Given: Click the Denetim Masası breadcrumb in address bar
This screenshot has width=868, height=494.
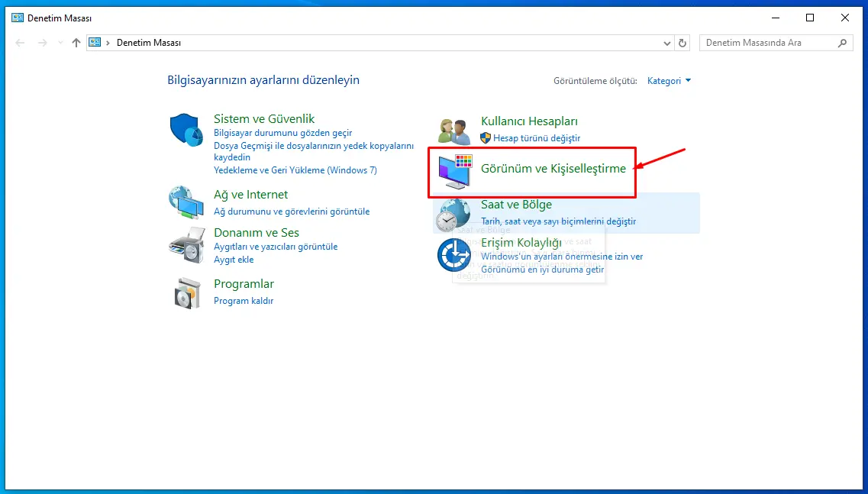Looking at the screenshot, I should click(149, 43).
